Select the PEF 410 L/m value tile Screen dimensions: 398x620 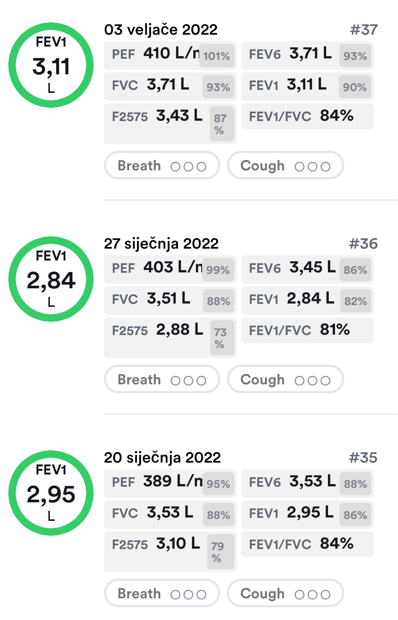pyautogui.click(x=170, y=55)
